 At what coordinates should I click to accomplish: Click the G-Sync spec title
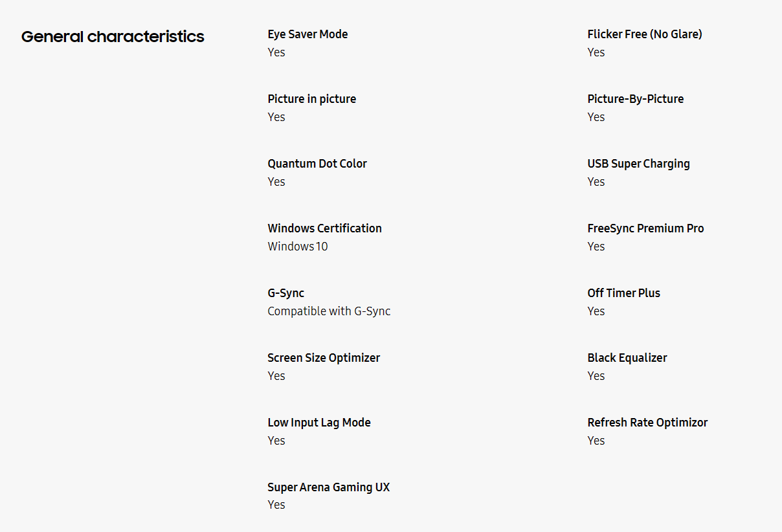point(285,293)
